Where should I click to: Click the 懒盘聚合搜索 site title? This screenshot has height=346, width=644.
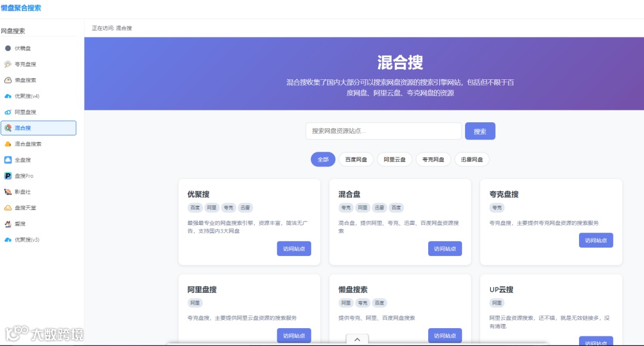(x=21, y=8)
